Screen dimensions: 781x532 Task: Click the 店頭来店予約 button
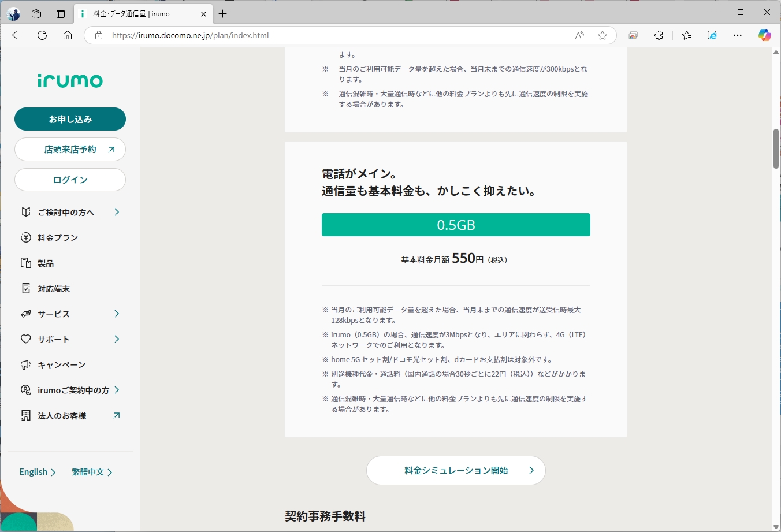(x=70, y=150)
